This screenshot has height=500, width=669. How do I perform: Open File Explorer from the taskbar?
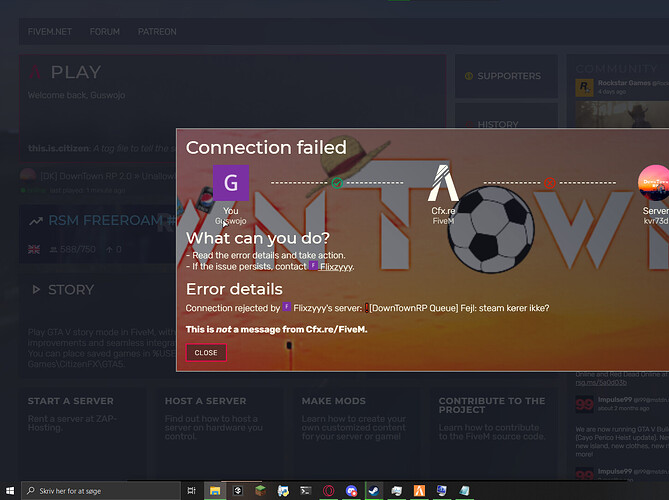[x=215, y=491]
